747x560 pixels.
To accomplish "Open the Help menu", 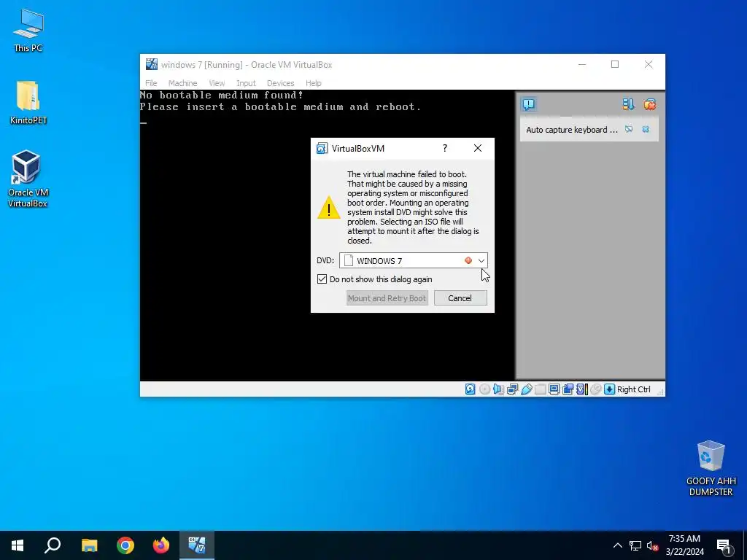I will point(314,83).
